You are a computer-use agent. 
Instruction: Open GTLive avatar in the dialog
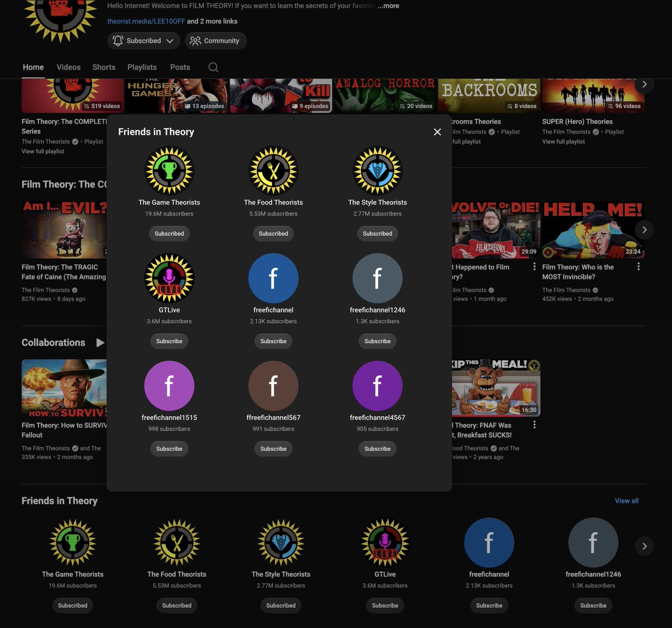[x=169, y=278]
